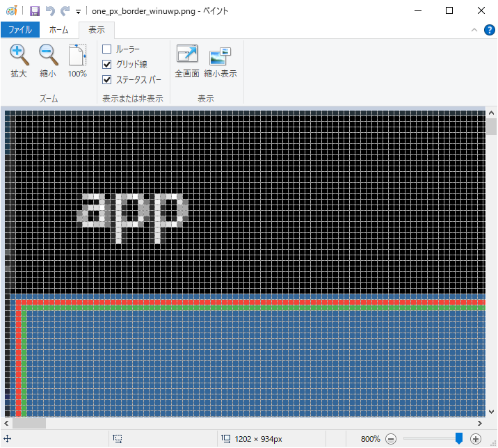
Task: Minimize the Paint window
Action: (418, 11)
